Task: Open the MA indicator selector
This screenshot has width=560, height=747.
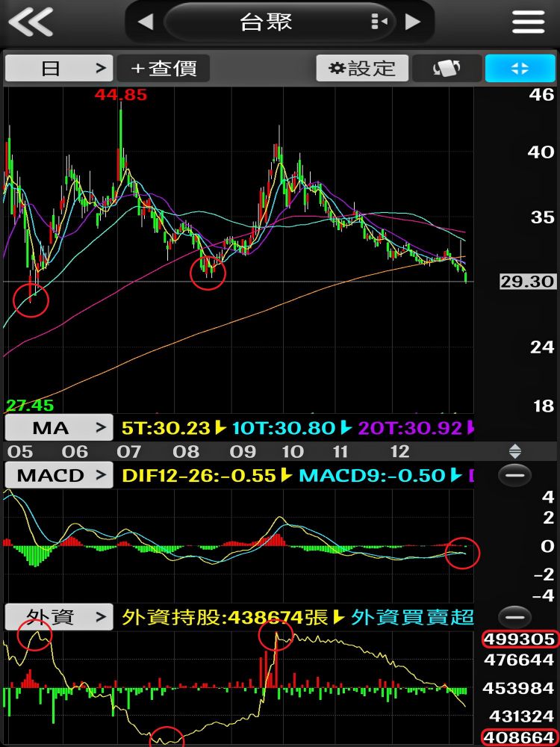Action: [x=59, y=428]
